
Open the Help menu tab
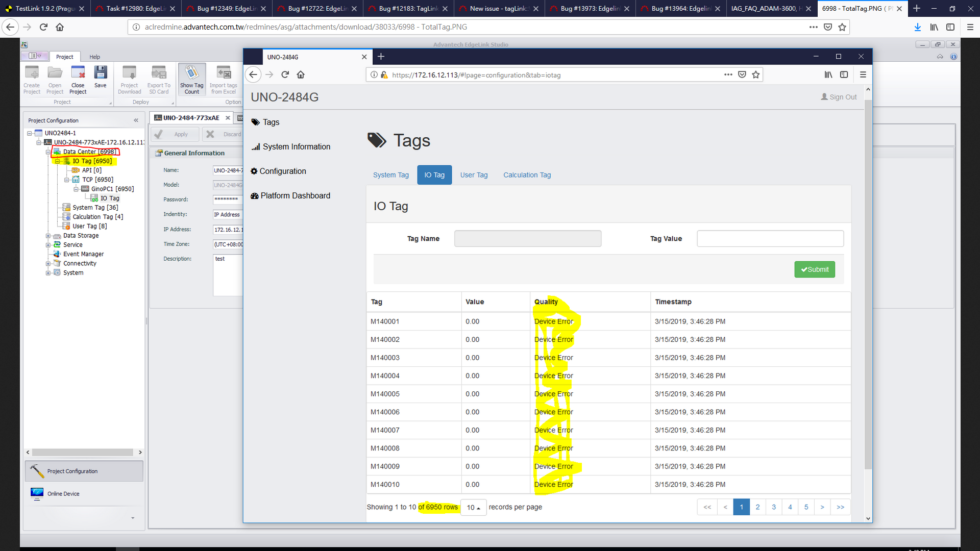(x=94, y=57)
